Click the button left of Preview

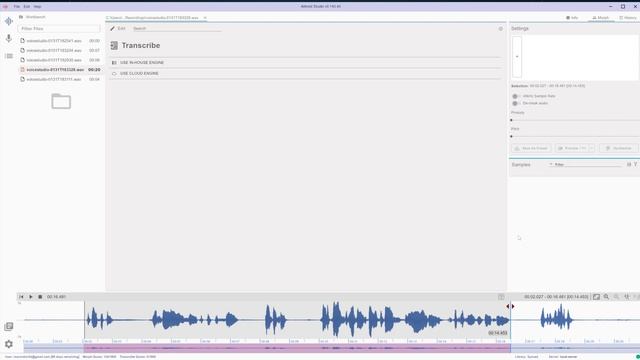coord(531,148)
